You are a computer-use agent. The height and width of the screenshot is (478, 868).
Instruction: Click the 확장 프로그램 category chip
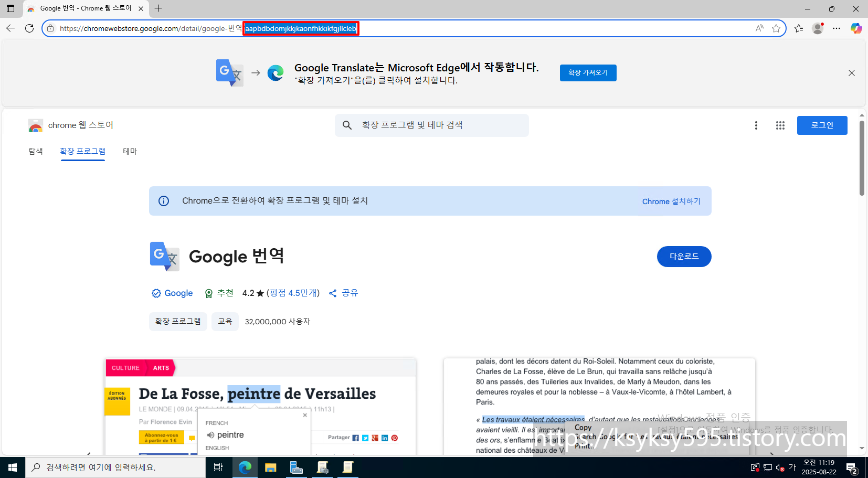178,322
